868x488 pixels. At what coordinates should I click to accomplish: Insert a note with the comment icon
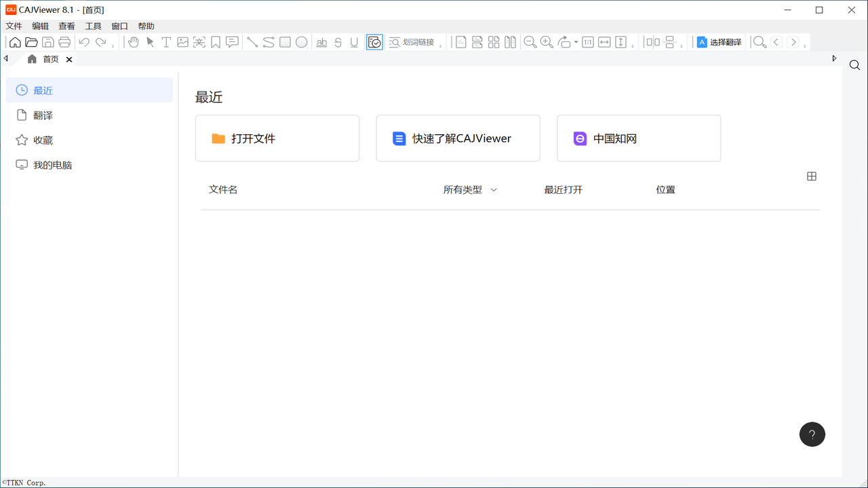232,41
